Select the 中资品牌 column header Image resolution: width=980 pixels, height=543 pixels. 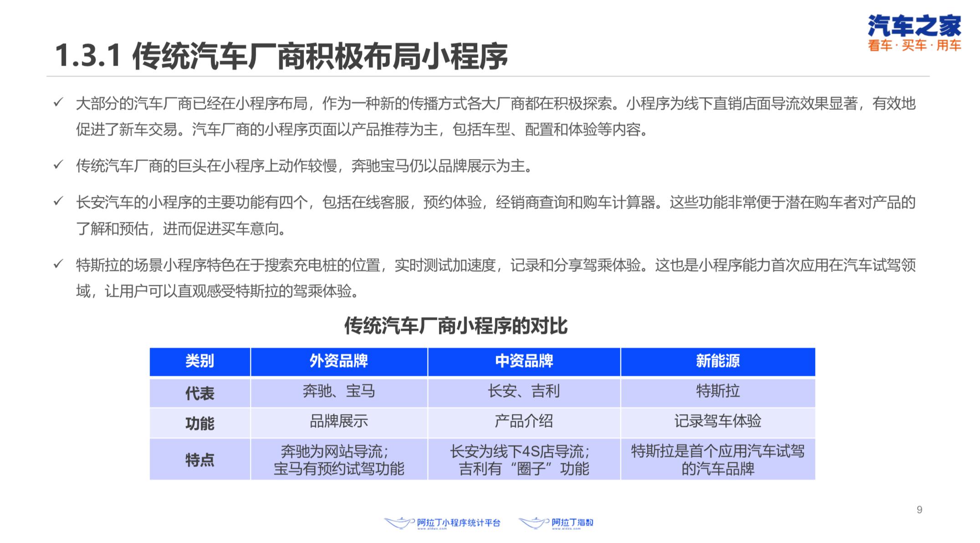524,361
